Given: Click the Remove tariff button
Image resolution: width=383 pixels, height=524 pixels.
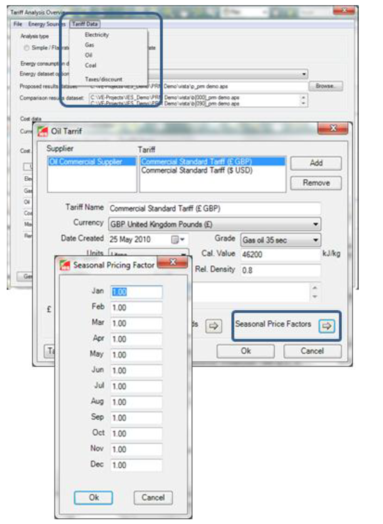Looking at the screenshot, I should (316, 183).
